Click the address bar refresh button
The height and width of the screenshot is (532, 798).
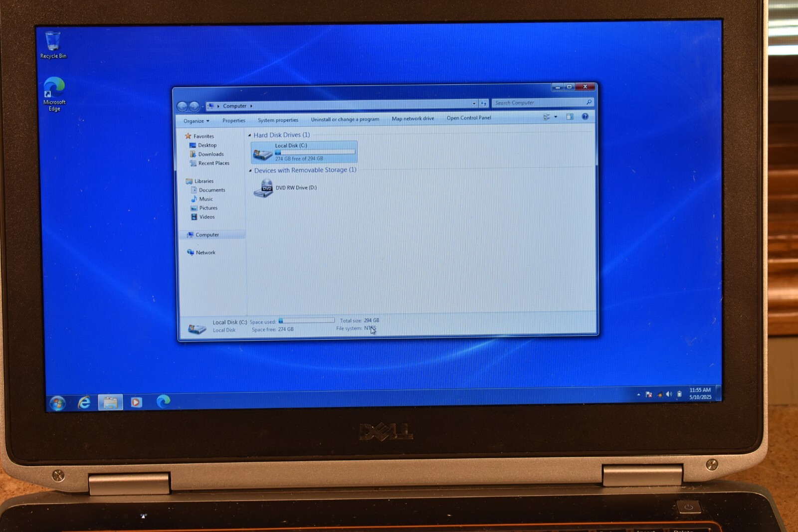click(483, 104)
